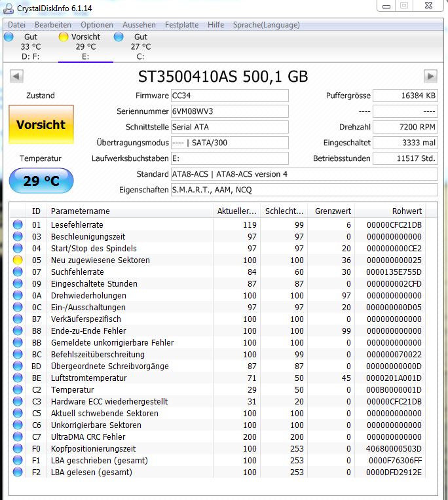Click status icon for Hardware ECC wiederhergestellt
448x500 pixels.
tap(18, 401)
